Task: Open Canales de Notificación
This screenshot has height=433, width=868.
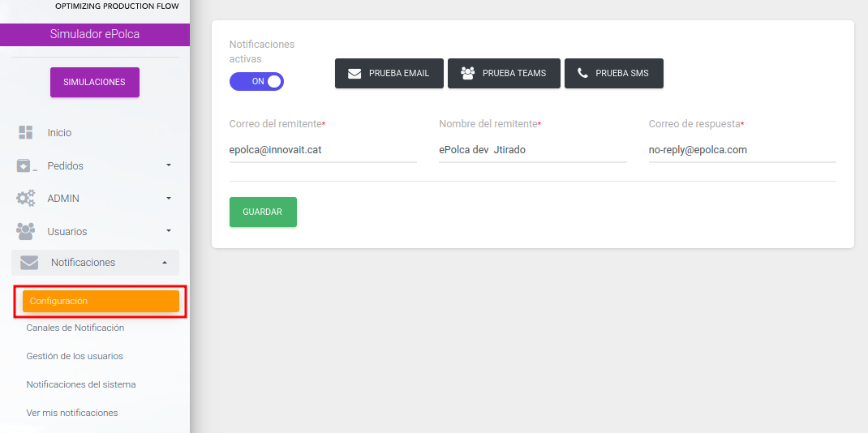Action: 75,328
